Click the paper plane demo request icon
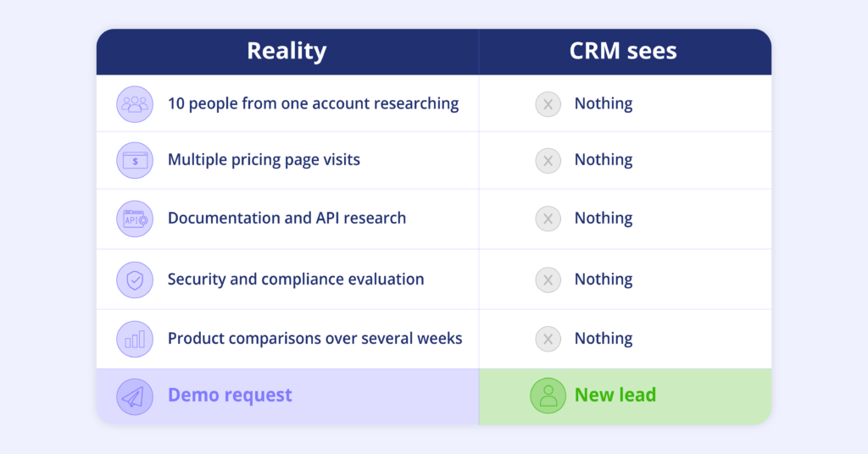This screenshot has height=454, width=868. (135, 396)
